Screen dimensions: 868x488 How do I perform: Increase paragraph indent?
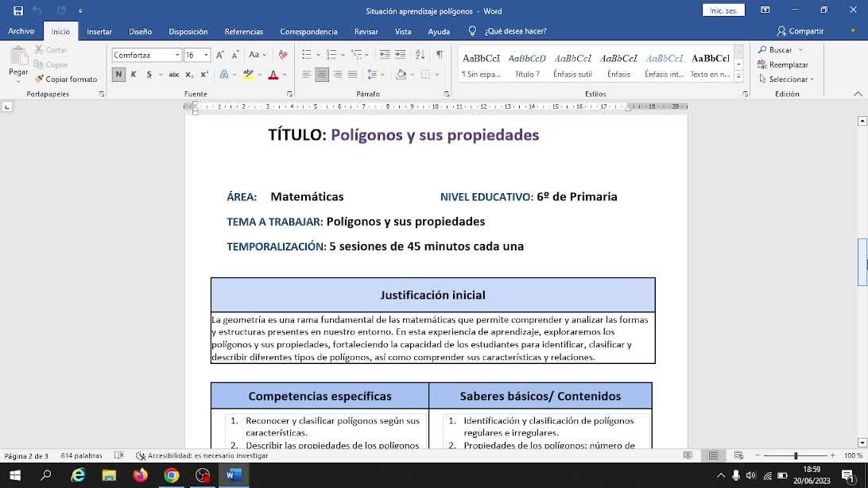[400, 55]
